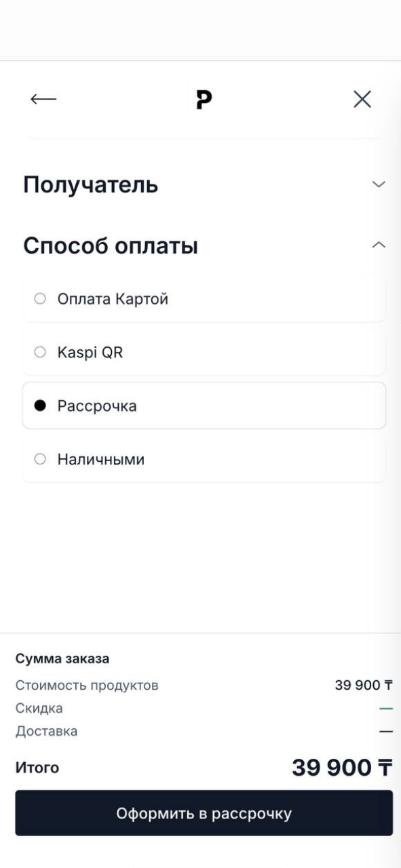Click the Kaspi QR option row
Screen dimensions: 401x868
pos(200,351)
